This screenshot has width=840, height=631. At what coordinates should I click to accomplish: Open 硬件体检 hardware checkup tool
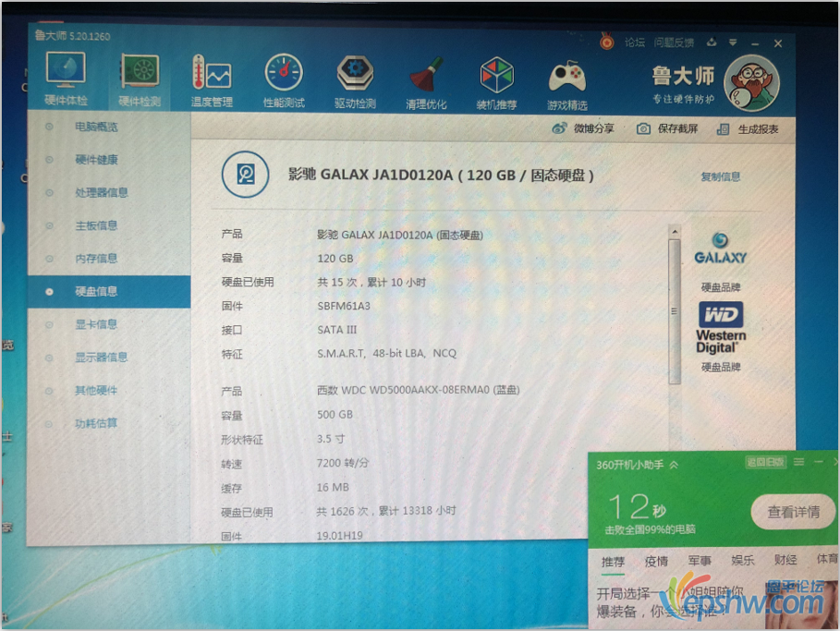pos(66,79)
